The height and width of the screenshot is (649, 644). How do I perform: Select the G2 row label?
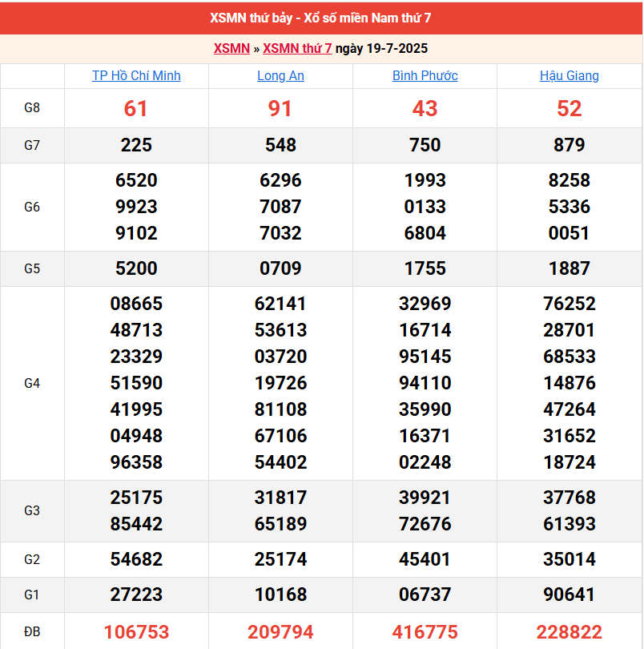click(32, 559)
